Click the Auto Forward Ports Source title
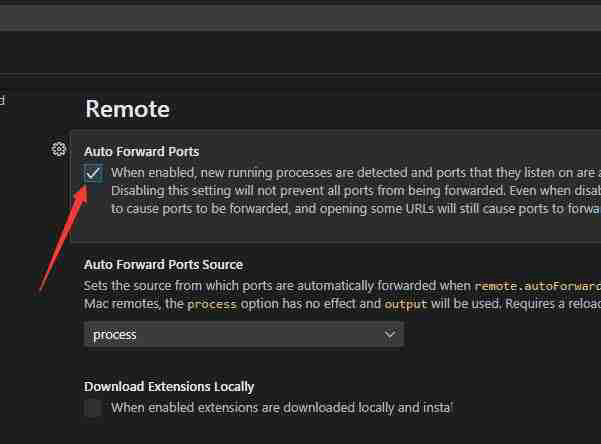This screenshot has height=444, width=601. click(x=163, y=265)
